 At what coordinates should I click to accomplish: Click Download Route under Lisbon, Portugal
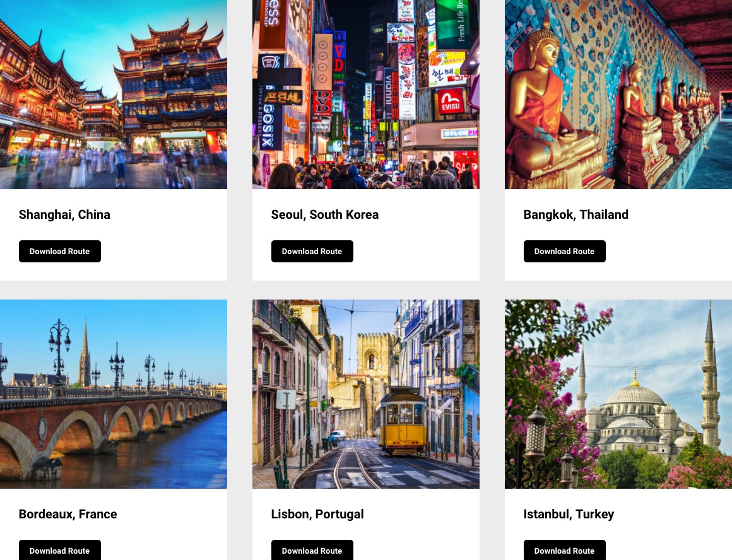(312, 550)
